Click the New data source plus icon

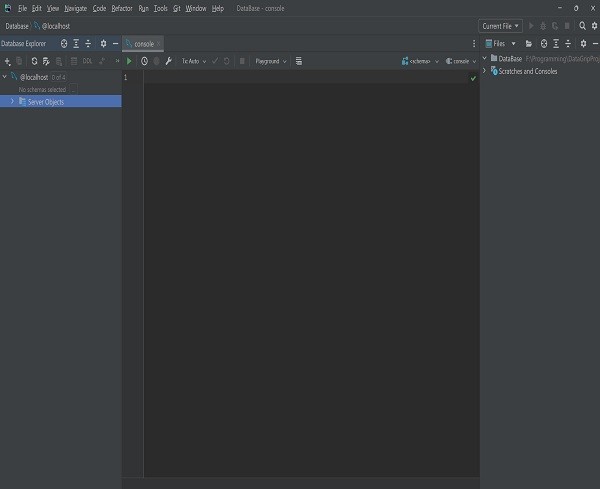[x=7, y=61]
